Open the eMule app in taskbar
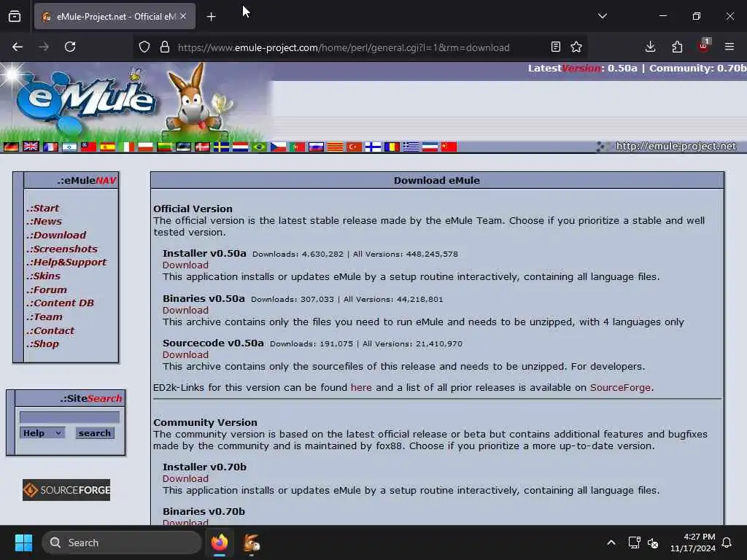Screen dimensions: 747x560 251,542
